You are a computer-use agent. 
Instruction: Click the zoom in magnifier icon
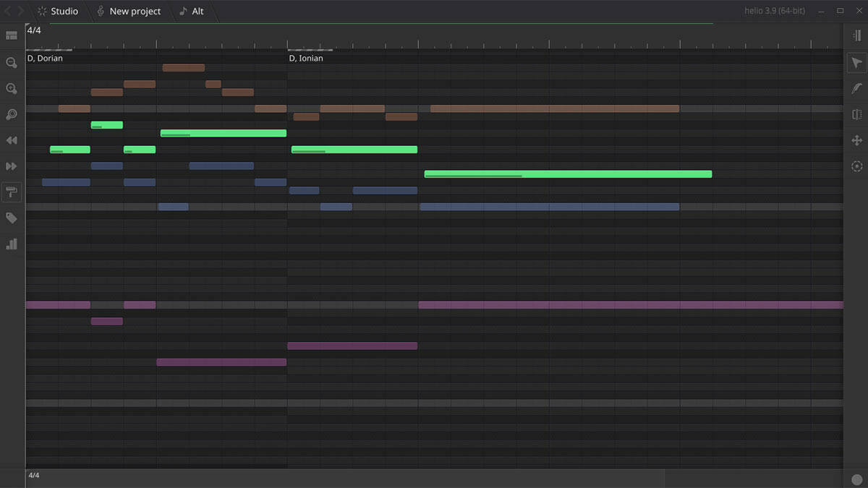point(12,89)
